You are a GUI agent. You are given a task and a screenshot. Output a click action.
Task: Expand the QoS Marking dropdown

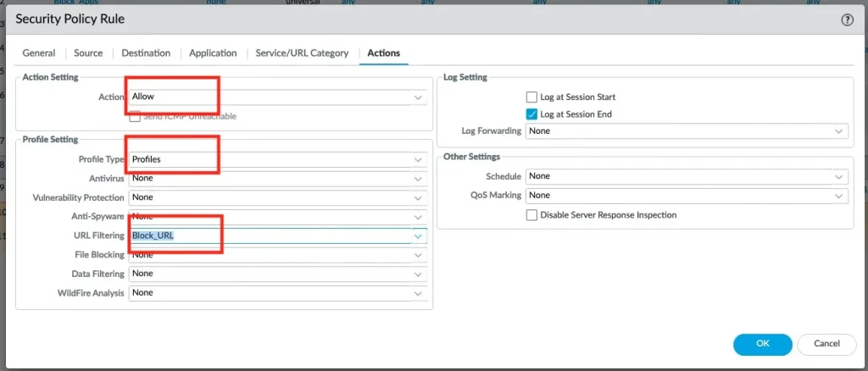[x=839, y=196]
